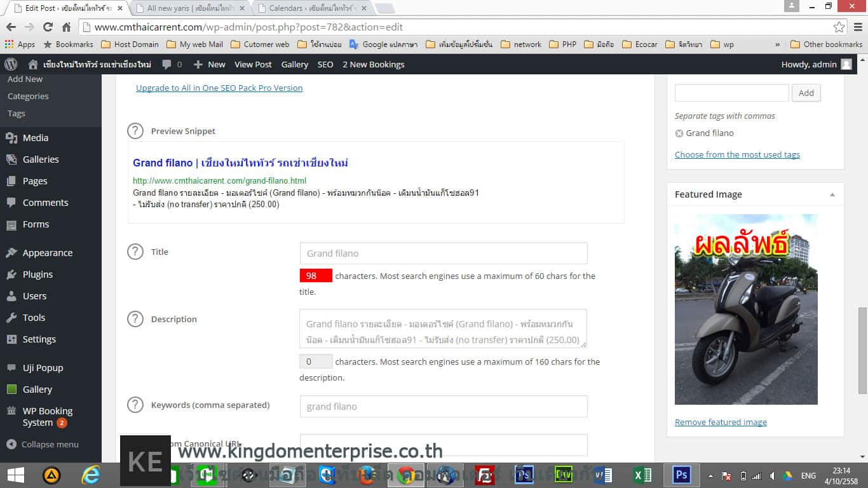868x488 pixels.
Task: Click Upgrade to All in One SEO Pack Pro link
Action: point(219,88)
